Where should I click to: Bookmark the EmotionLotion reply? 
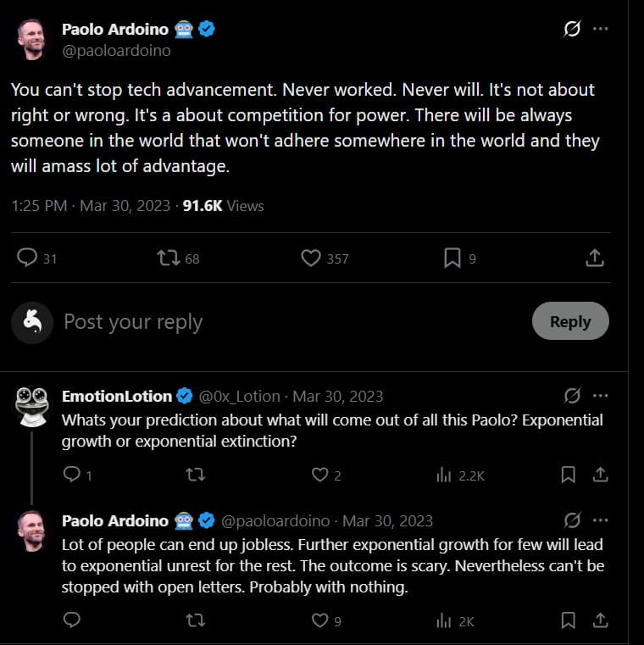pos(569,475)
